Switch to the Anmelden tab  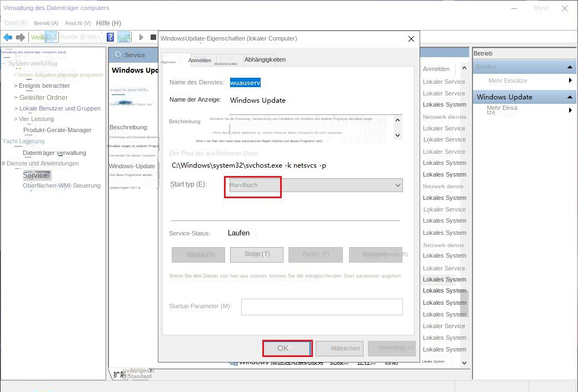click(200, 60)
